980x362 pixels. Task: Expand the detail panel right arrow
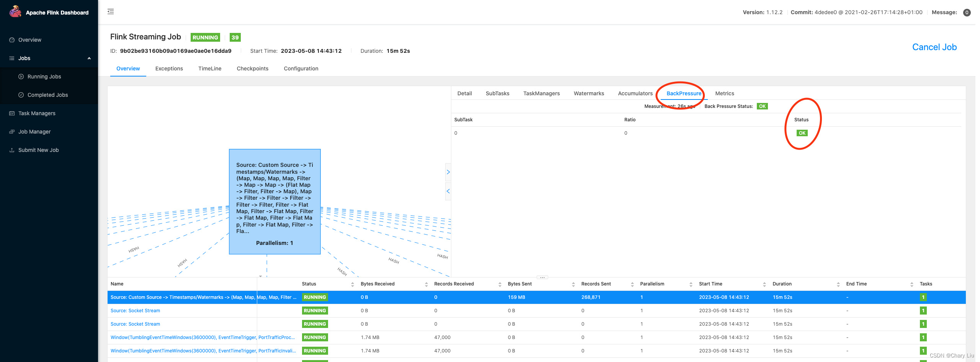(448, 172)
